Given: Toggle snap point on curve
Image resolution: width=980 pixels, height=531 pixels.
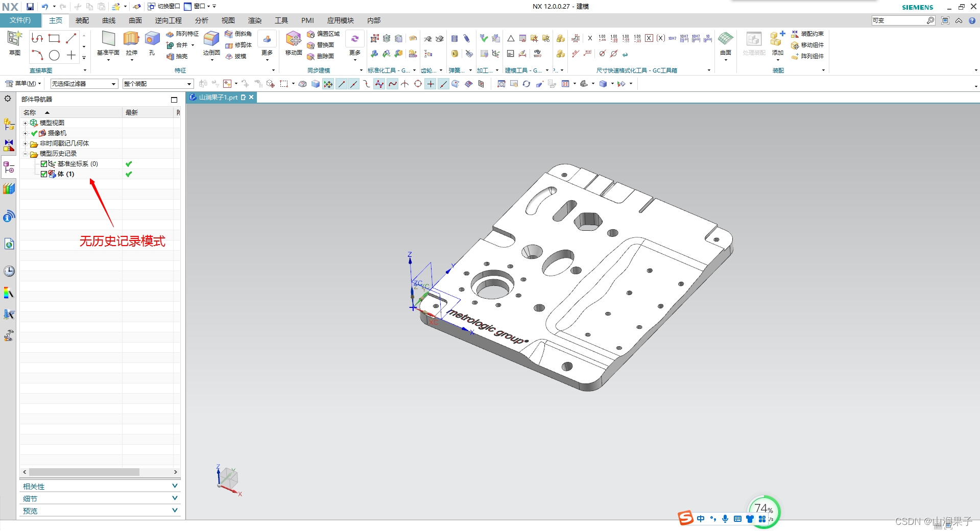Looking at the screenshot, I should (443, 84).
